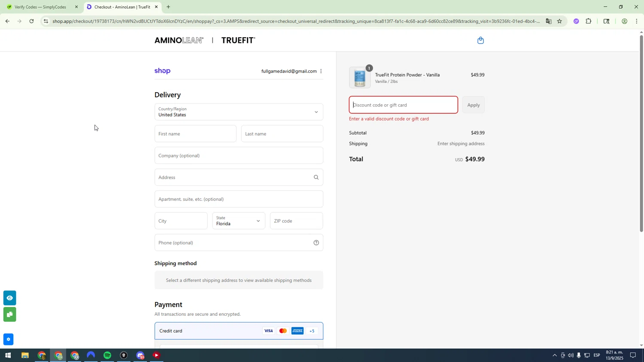
Task: Click the First name field
Action: (195, 134)
